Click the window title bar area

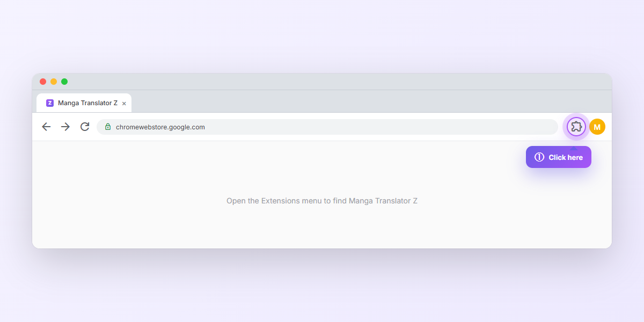pos(322,82)
